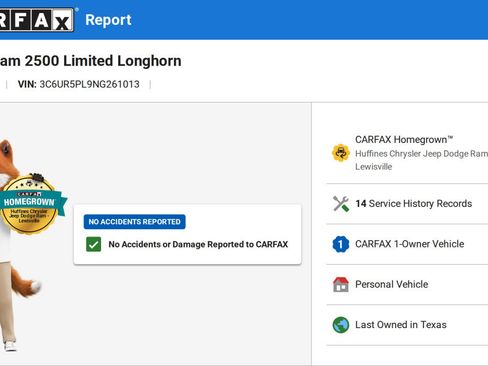Click the CARFAX Homegrown heading text
Screen dimensions: 488x366
tap(404, 140)
